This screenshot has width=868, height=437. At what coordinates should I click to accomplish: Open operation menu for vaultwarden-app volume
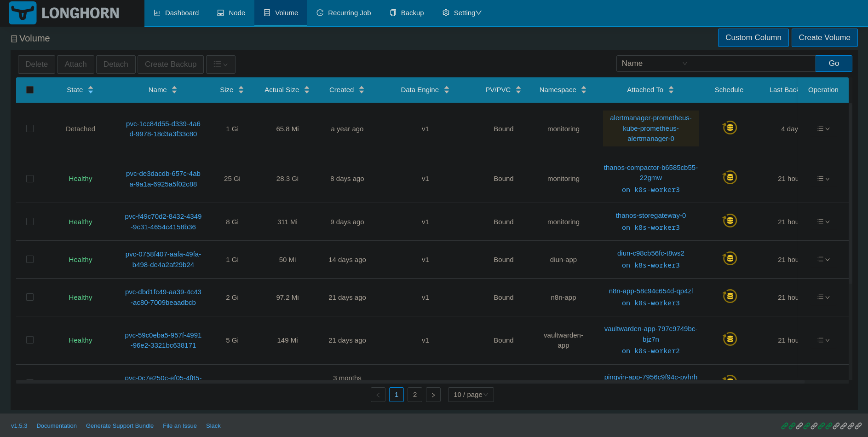click(x=823, y=340)
